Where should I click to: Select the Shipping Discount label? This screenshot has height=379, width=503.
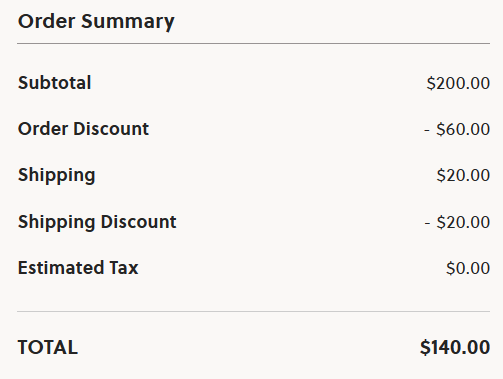(x=97, y=222)
